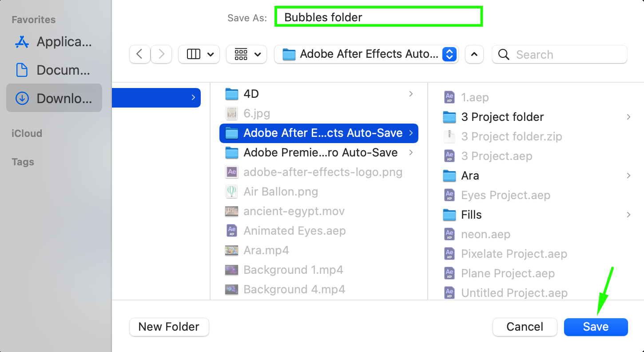Click the forward navigation arrow

click(161, 54)
